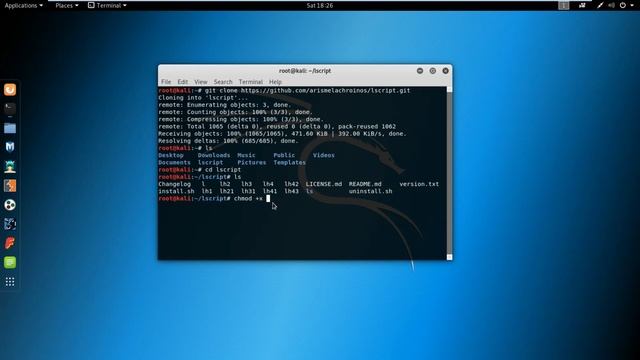Click 'README.md' in listing
Image resolution: width=640 pixels, height=360 pixels.
pyautogui.click(x=365, y=184)
